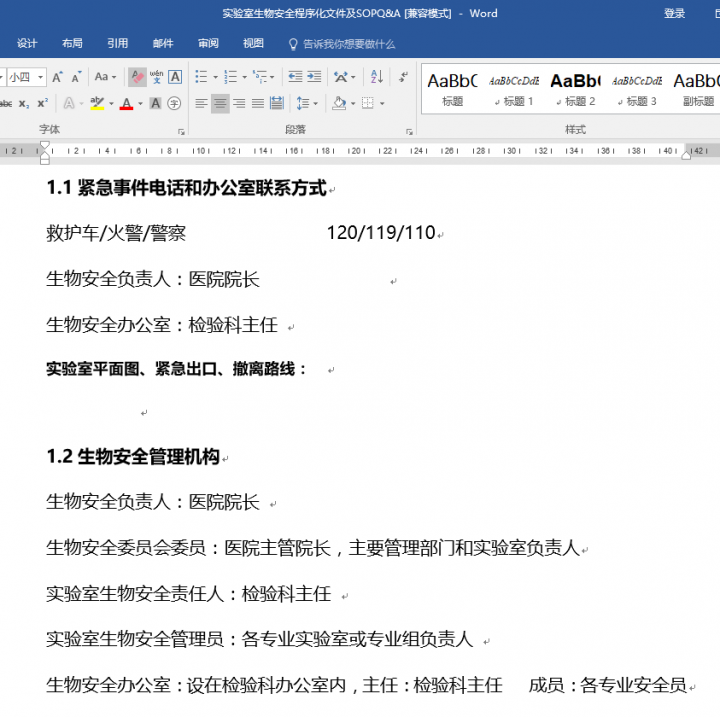Switch to the 审阅 ribbon tab

pos(208,44)
